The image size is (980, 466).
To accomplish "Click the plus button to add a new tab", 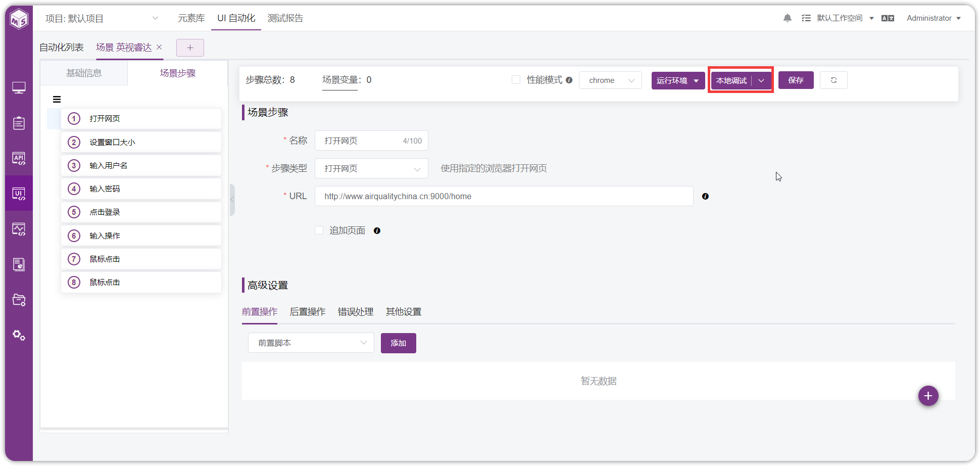I will pos(190,48).
